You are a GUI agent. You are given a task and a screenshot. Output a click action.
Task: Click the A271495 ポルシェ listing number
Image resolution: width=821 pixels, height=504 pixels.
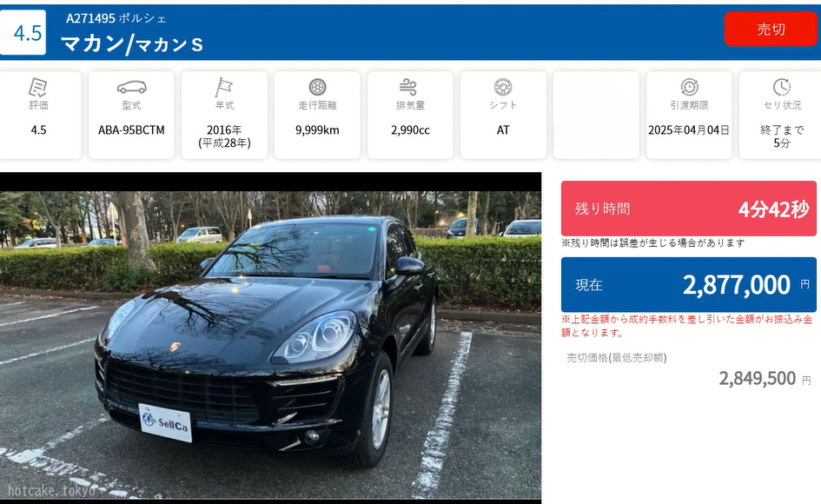[x=116, y=18]
